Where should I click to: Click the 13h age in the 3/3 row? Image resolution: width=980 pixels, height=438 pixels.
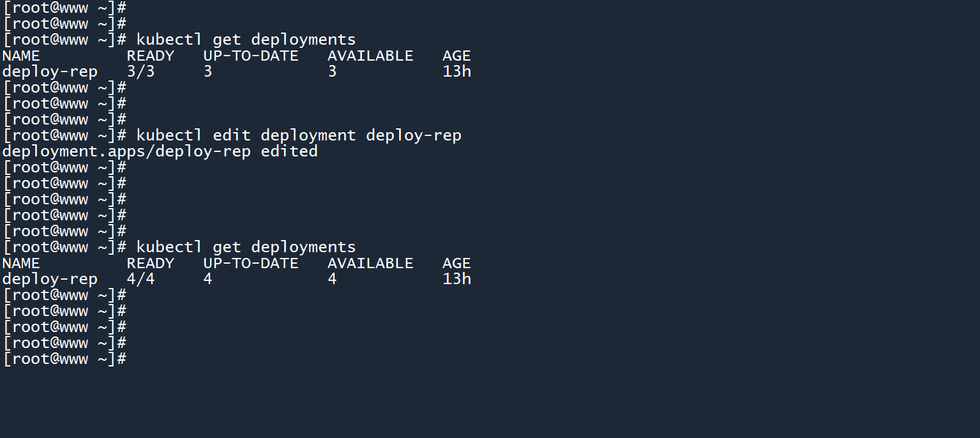456,72
